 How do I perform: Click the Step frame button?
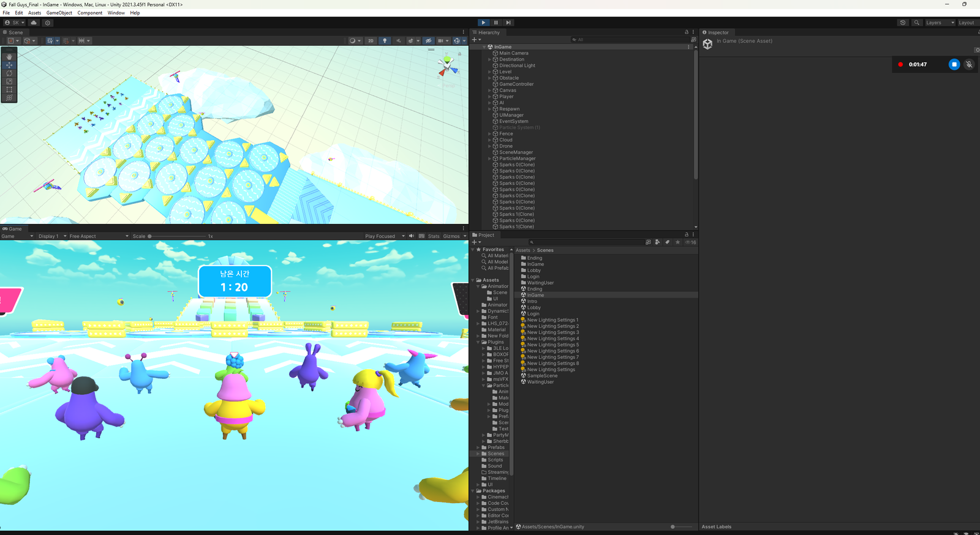pos(508,23)
